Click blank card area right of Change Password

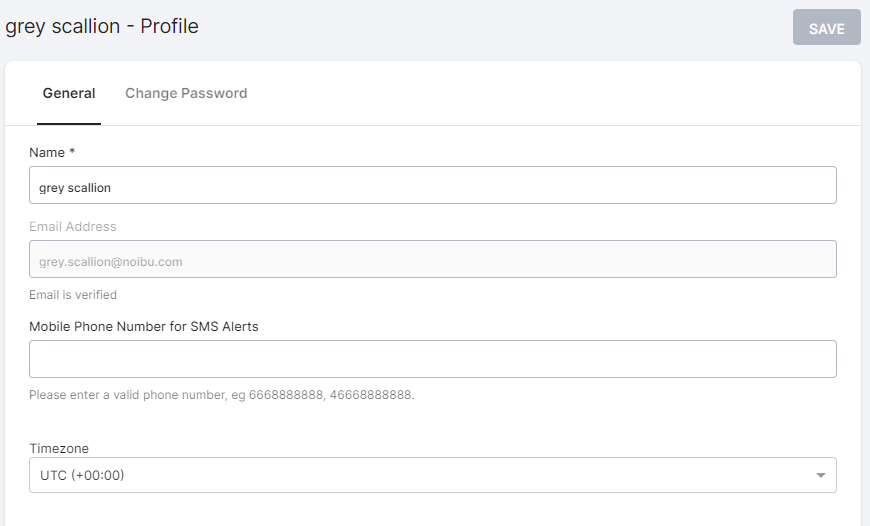549,93
